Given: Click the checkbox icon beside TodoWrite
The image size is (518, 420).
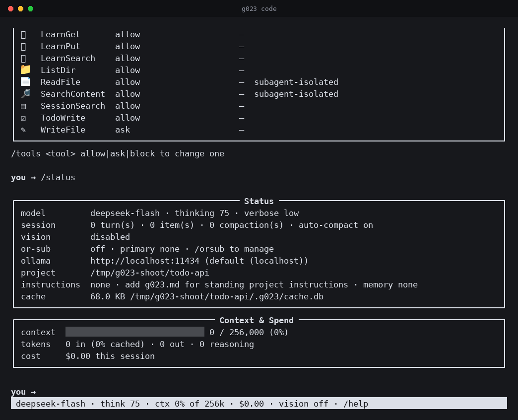Looking at the screenshot, I should coord(23,118).
